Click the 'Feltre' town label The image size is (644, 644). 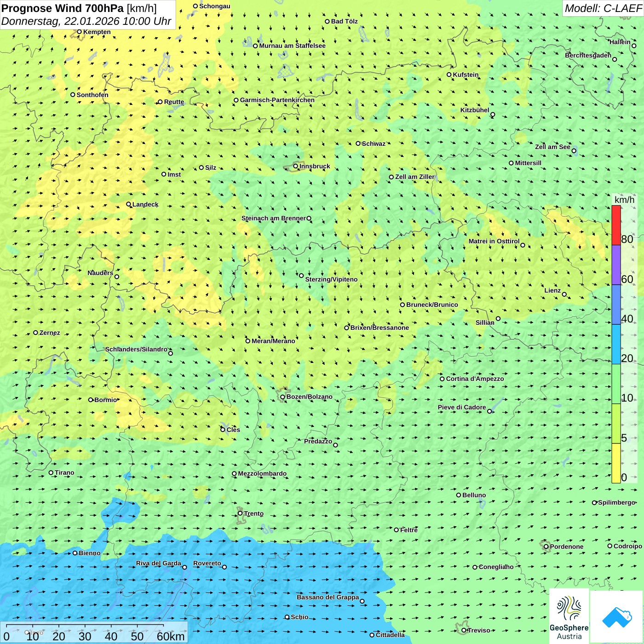(x=409, y=530)
